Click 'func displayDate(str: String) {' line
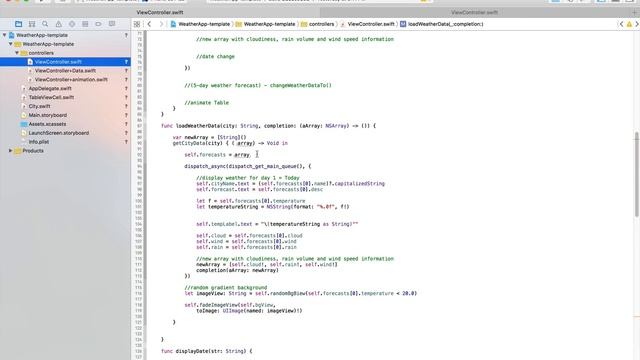Viewport: 640px width, 360px height. tap(207, 351)
